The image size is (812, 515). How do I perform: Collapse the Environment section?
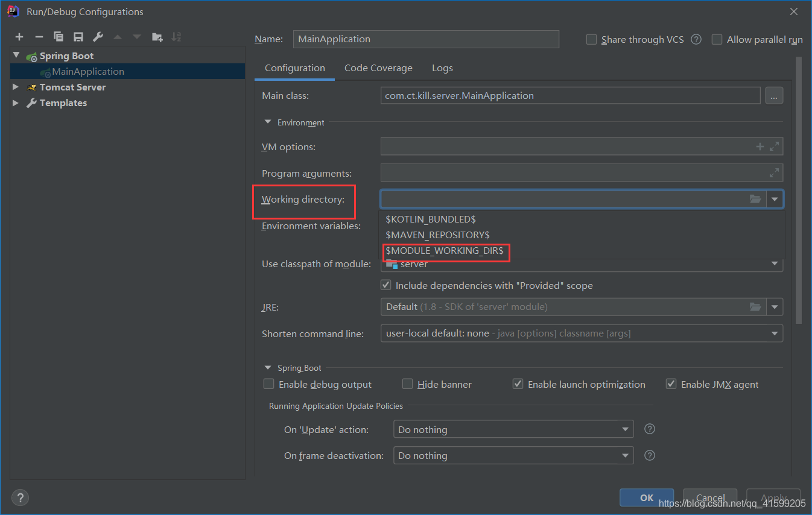pyautogui.click(x=268, y=122)
